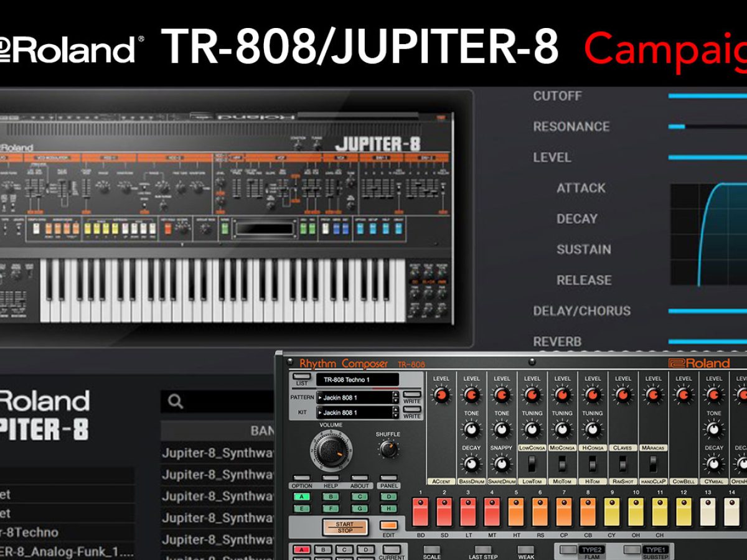Flip the HiConga/HiTom switch
Viewport: 747px width, 560px height.
593,464
